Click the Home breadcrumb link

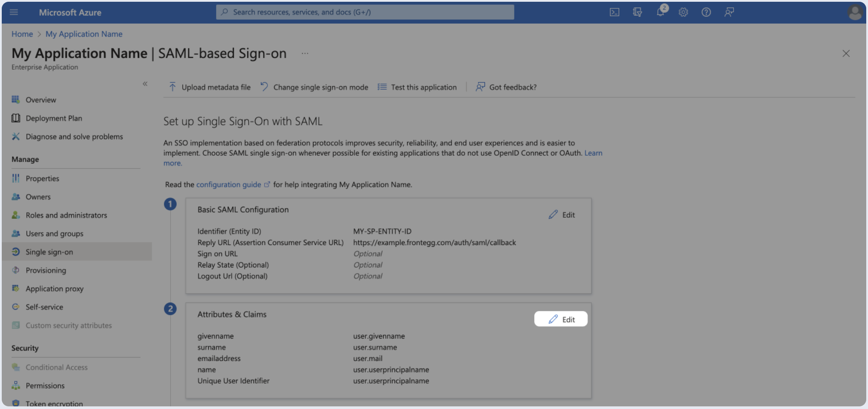click(x=22, y=34)
